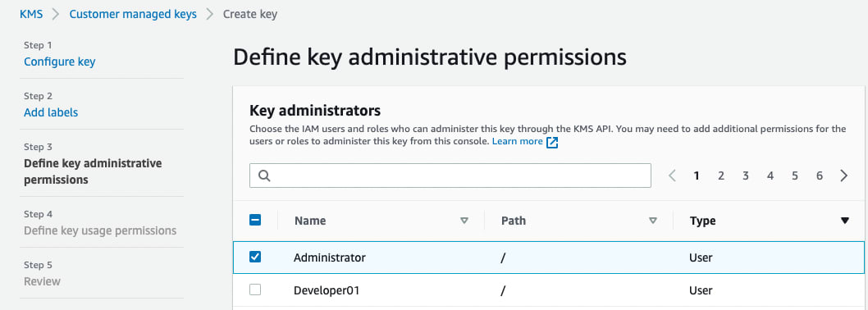Click the Name column header

(310, 221)
